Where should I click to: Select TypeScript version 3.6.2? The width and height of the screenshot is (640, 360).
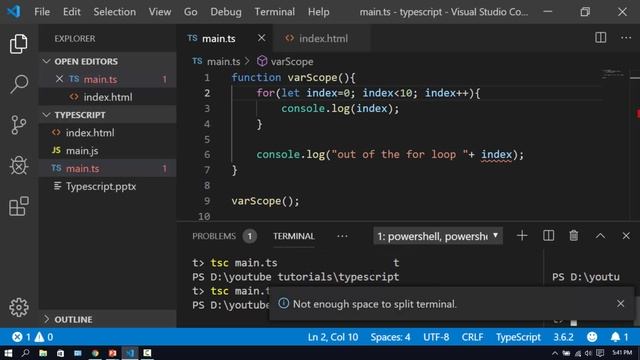[563, 337]
